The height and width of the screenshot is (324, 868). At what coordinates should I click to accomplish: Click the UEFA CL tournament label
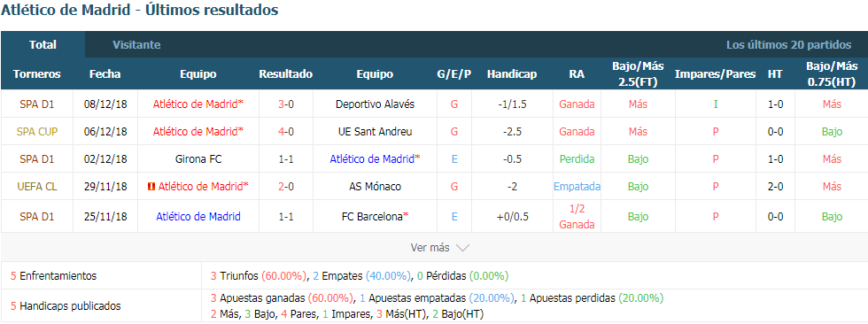(36, 187)
